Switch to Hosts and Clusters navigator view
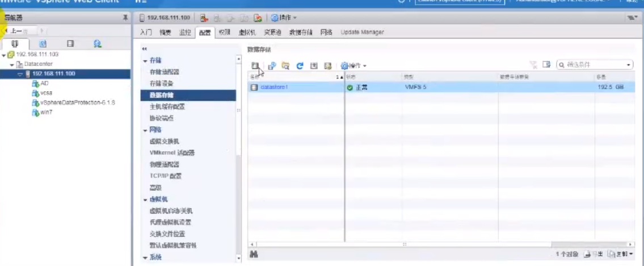The width and height of the screenshot is (644, 266). tap(15, 44)
